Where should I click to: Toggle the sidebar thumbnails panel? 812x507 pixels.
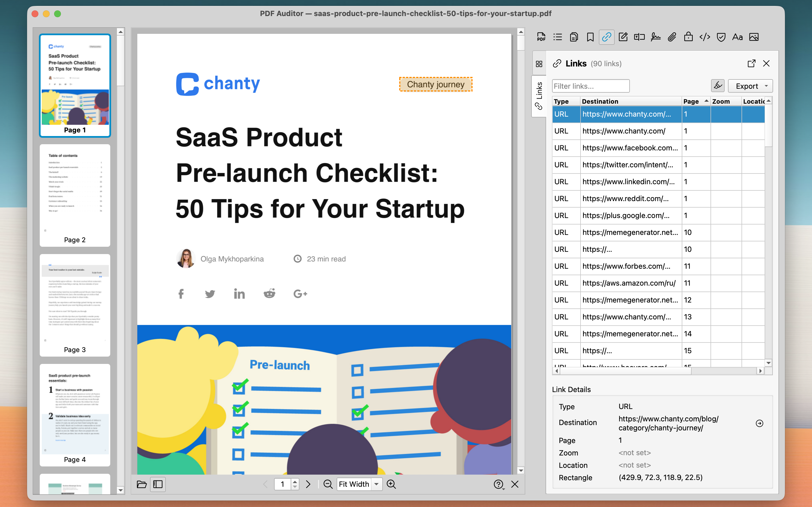tap(158, 484)
